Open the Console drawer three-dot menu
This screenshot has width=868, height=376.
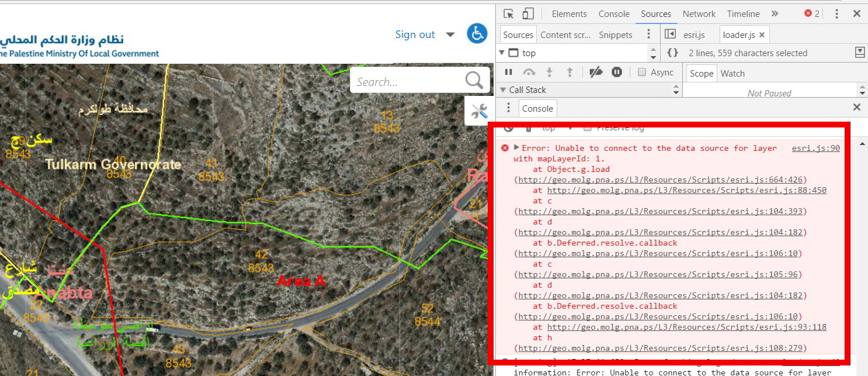click(508, 108)
